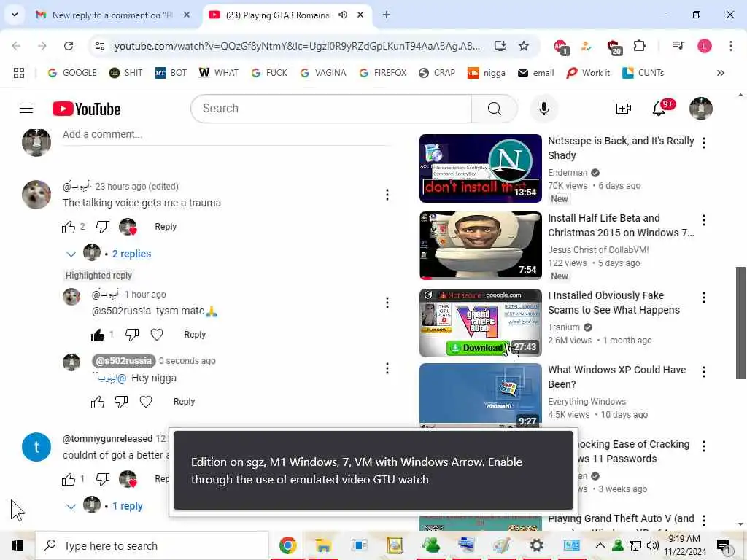The height and width of the screenshot is (560, 747).
Task: Go back to the previous page
Action: coord(16,46)
